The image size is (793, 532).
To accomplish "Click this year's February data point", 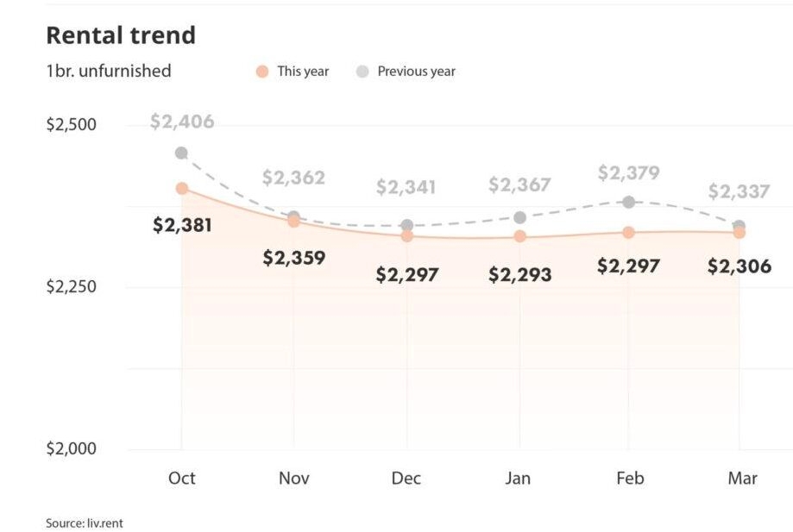I will point(628,232).
